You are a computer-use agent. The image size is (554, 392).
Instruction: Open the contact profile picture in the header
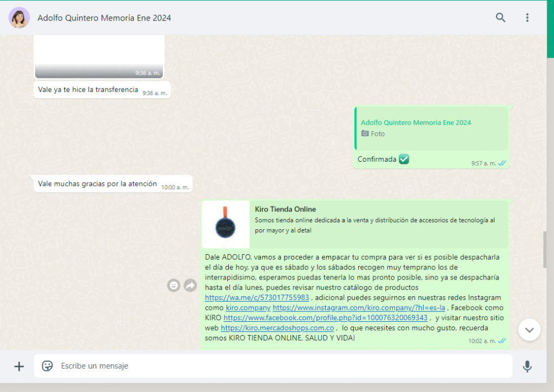point(19,18)
